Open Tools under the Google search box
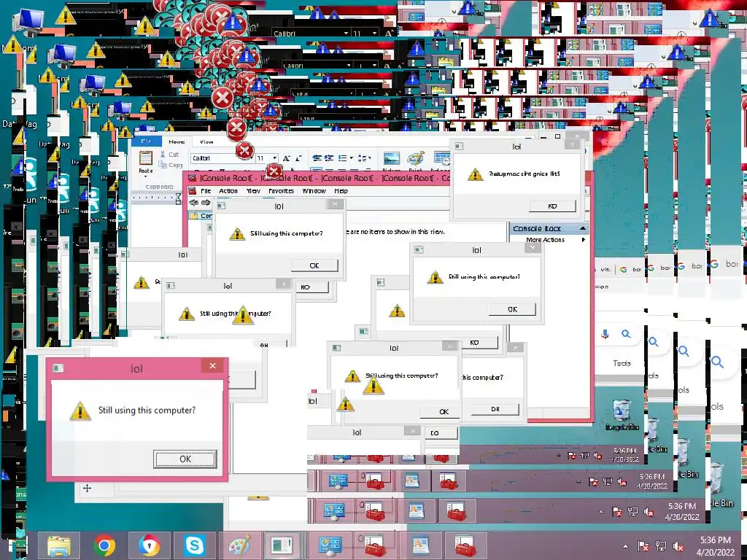This screenshot has width=747, height=560. tap(622, 363)
